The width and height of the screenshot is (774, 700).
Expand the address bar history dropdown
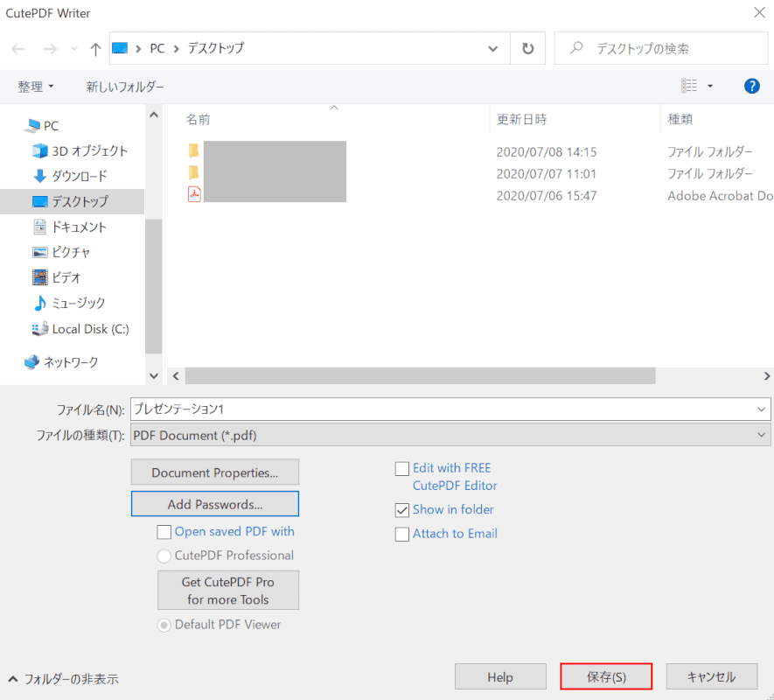coord(492,48)
